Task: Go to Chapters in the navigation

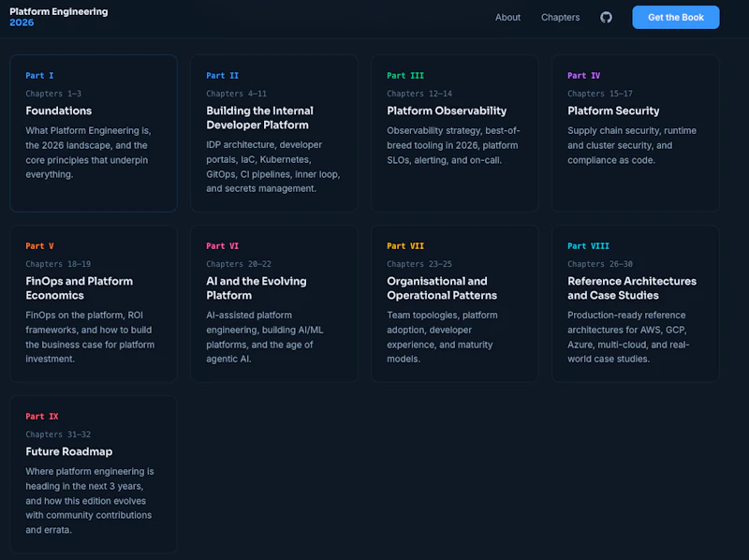Action: tap(560, 17)
